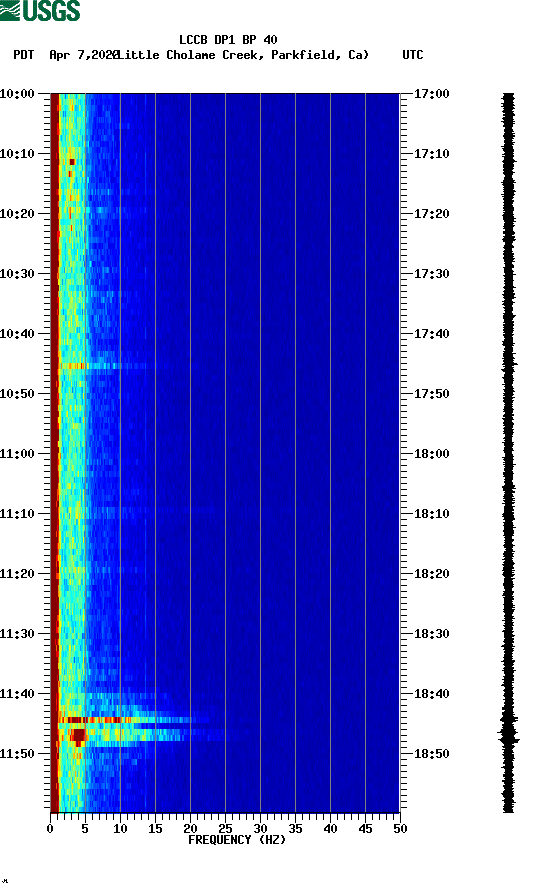Click the horizontal event streak near 10:45
Image resolution: width=552 pixels, height=892 pixels.
[x=102, y=366]
